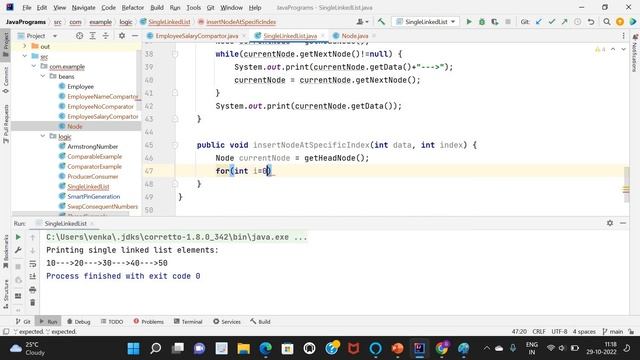Image resolution: width=640 pixels, height=360 pixels.
Task: Click Git Commit checkmark icon
Action: coord(552,22)
